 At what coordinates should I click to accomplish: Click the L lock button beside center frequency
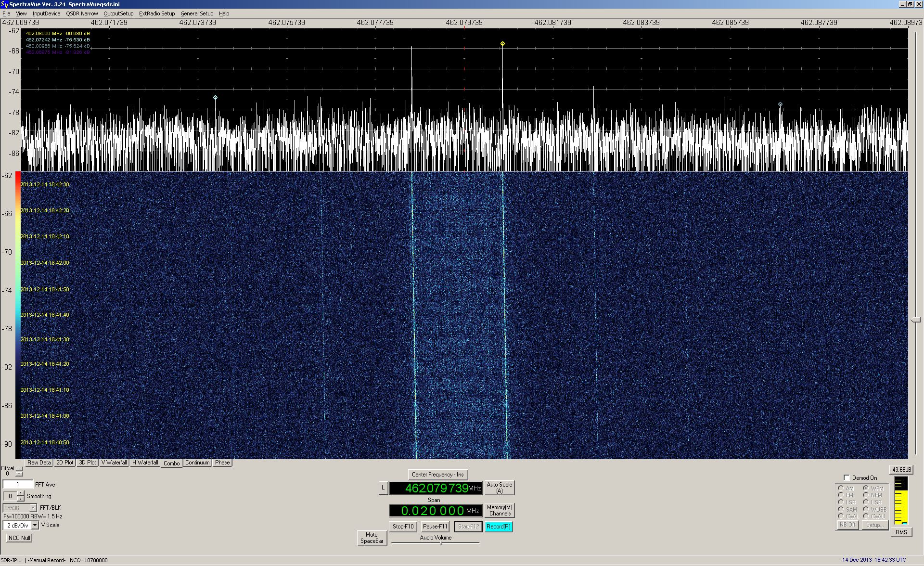[383, 488]
